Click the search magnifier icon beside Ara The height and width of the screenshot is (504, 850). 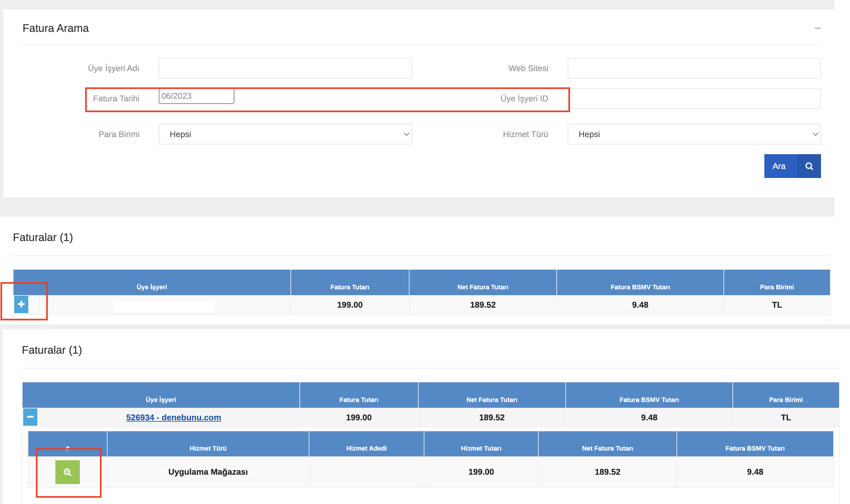click(809, 166)
